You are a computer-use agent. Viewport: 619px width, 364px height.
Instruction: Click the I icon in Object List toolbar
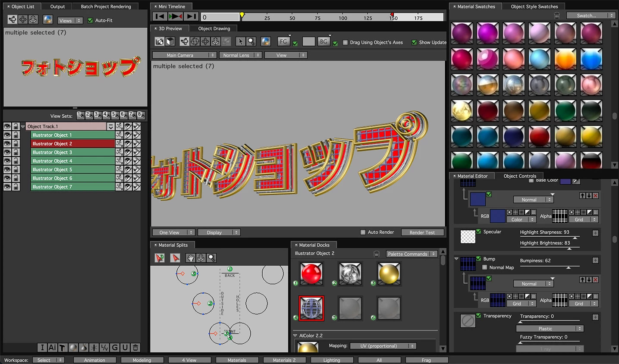(x=42, y=347)
